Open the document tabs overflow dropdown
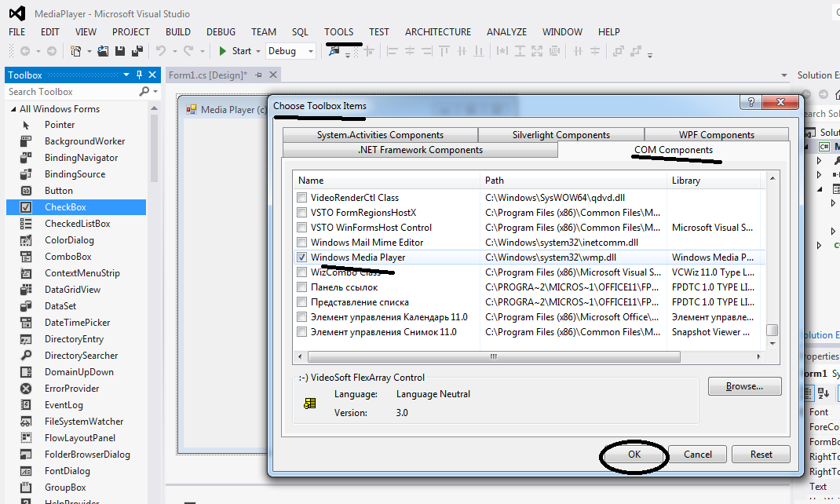This screenshot has width=840, height=504. (784, 75)
